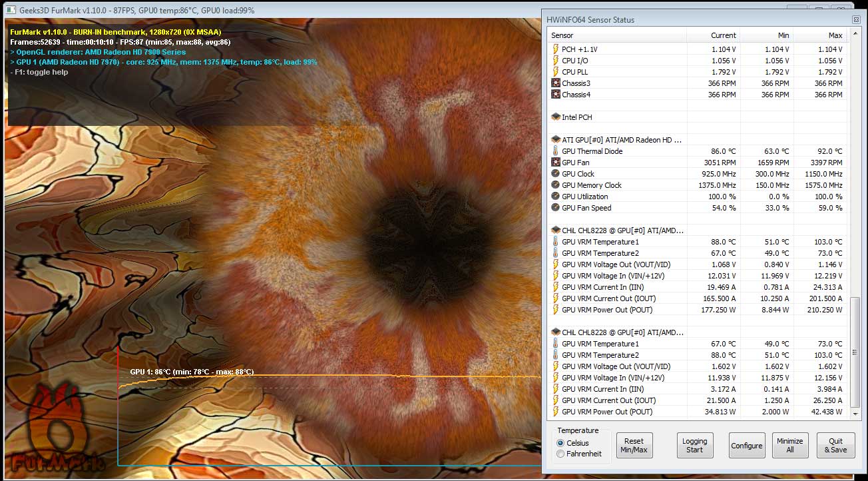Image resolution: width=868 pixels, height=481 pixels.
Task: Click the FurMark window title bar icon
Action: [11, 10]
